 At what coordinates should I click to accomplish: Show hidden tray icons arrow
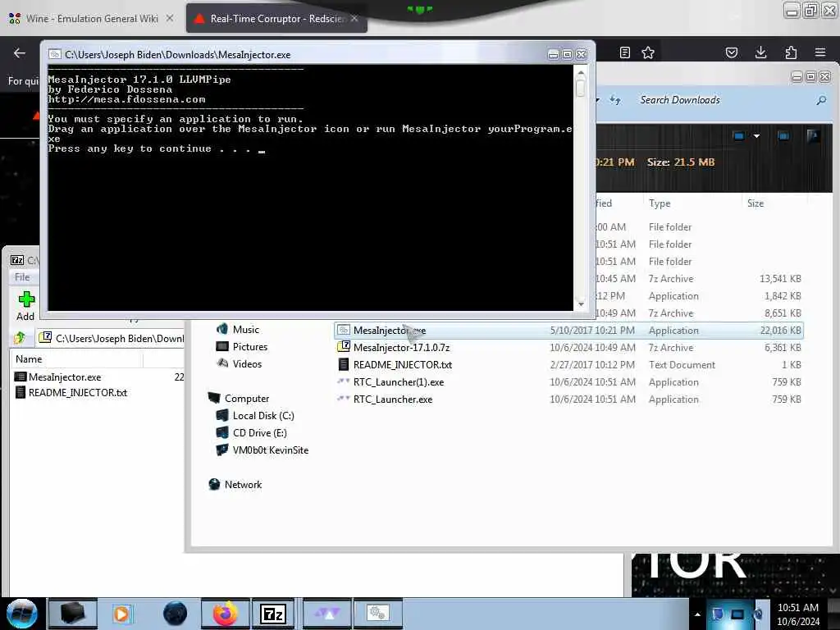coord(697,614)
